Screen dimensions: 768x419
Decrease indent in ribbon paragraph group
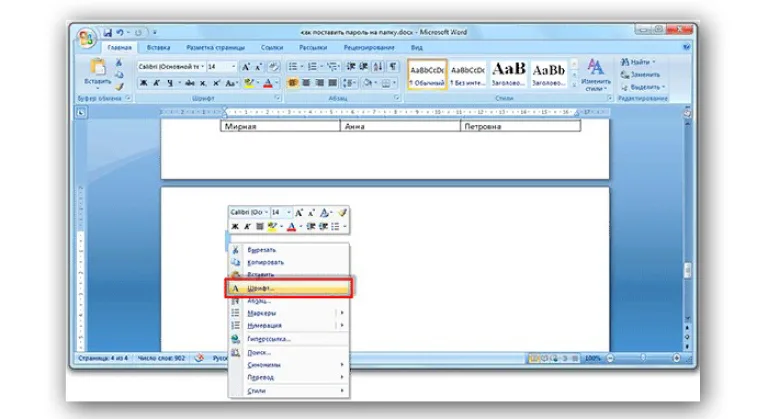pyautogui.click(x=351, y=67)
